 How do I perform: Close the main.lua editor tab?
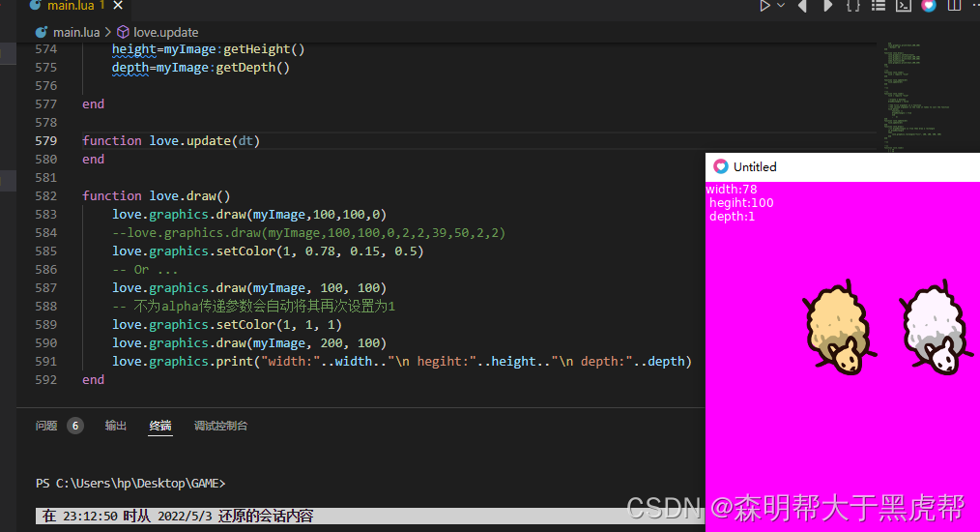(118, 6)
